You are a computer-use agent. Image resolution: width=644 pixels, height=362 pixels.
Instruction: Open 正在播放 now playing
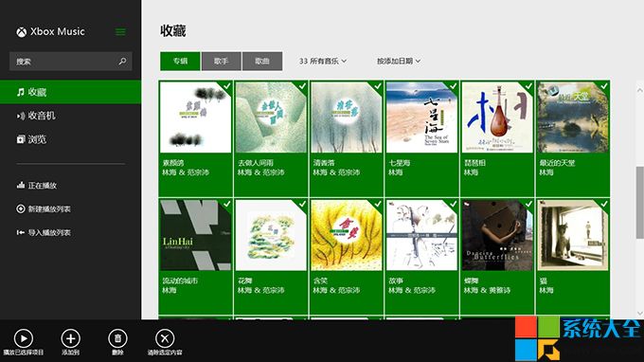[37, 186]
